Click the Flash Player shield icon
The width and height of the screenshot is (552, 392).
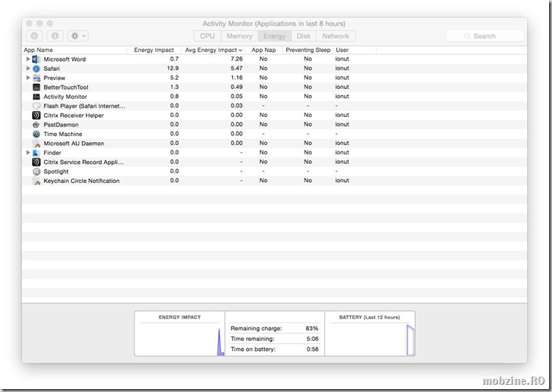[37, 106]
